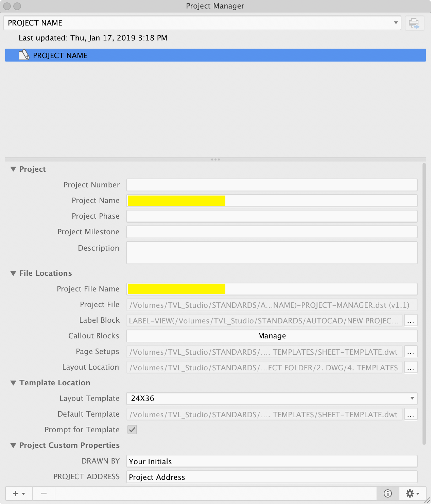
Task: Click the DRAWN BY Your Initials field
Action: [272, 461]
